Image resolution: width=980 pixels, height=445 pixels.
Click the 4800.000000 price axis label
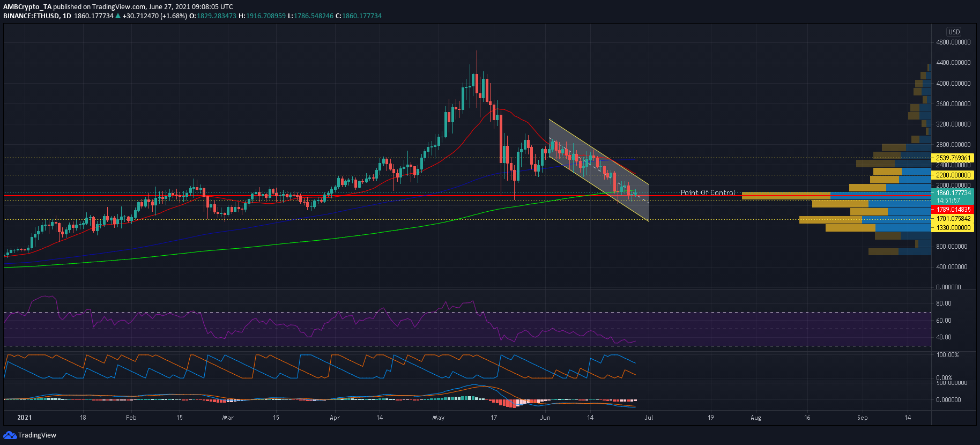pyautogui.click(x=953, y=42)
